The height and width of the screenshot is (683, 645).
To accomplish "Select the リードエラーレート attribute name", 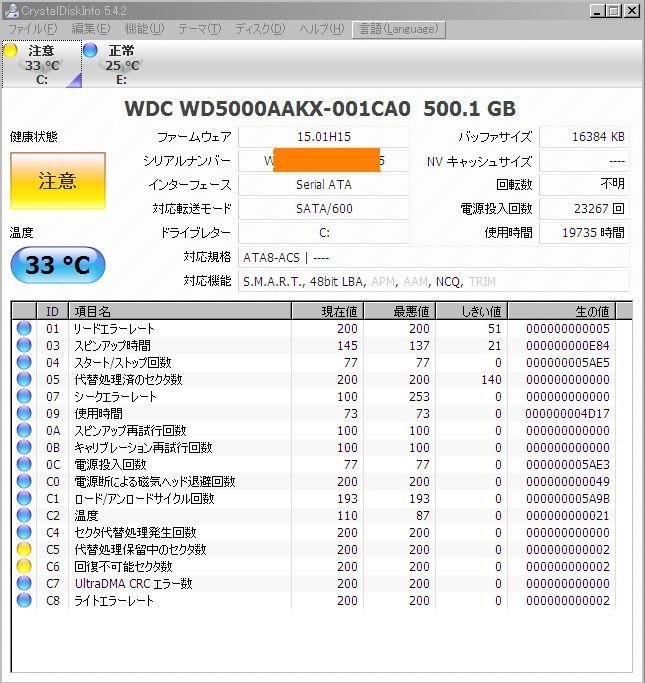I will (115, 328).
